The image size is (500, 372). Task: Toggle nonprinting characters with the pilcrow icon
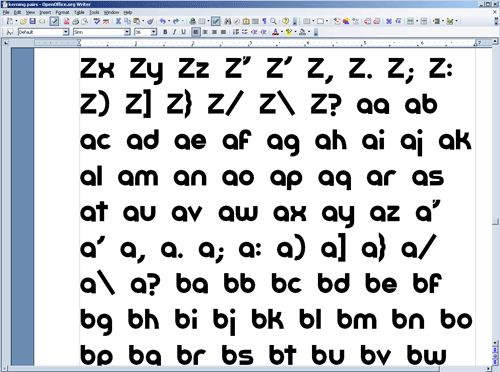[x=264, y=21]
